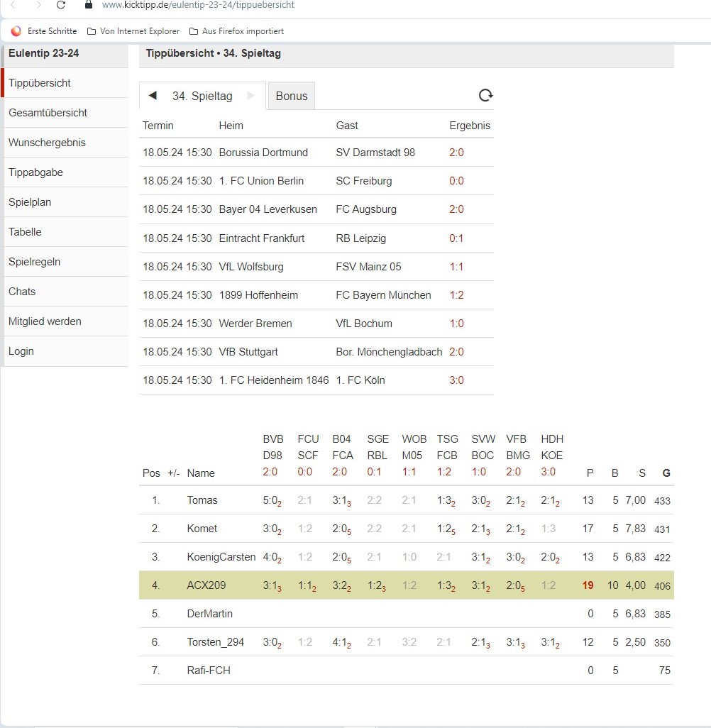Open player Rafi-FCH in ranking
This screenshot has height=728, width=711.
point(209,670)
